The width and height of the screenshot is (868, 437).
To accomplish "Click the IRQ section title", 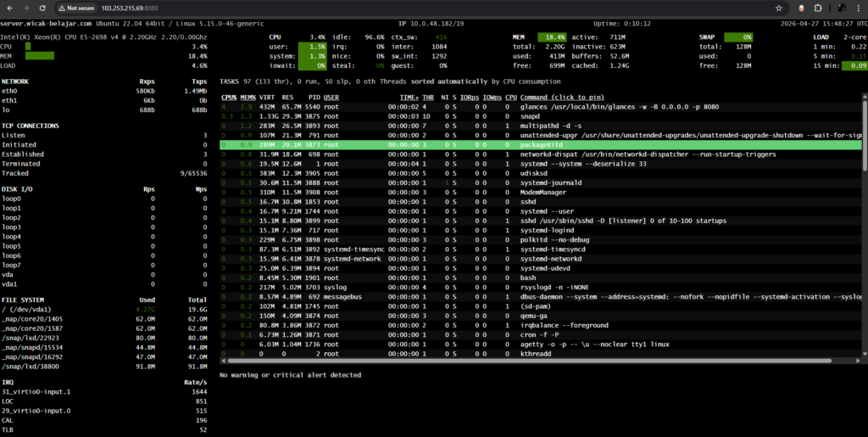I will click(7, 382).
